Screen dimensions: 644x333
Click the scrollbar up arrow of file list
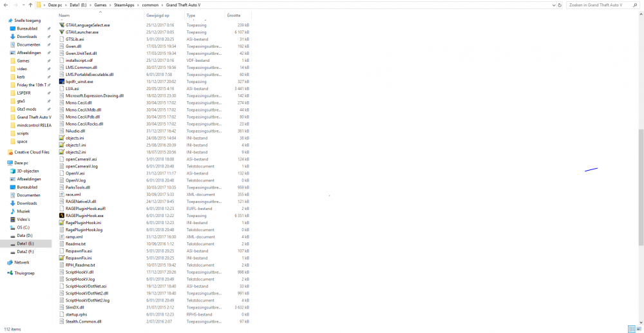tap(641, 14)
